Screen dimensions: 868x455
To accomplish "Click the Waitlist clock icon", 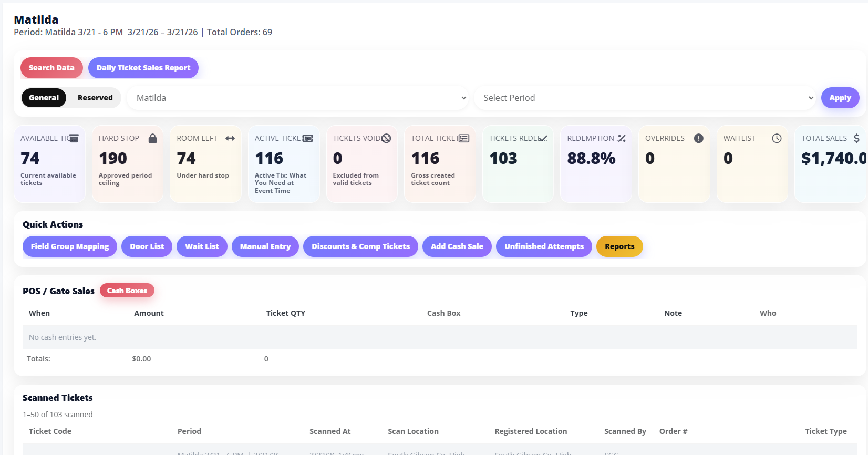I will coord(777,138).
